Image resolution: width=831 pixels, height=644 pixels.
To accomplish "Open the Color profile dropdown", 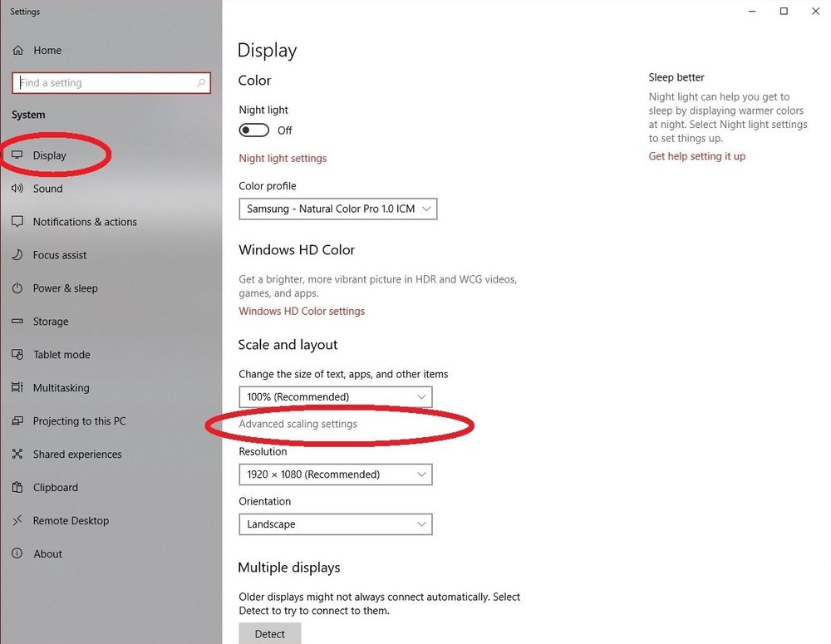I will (337, 209).
